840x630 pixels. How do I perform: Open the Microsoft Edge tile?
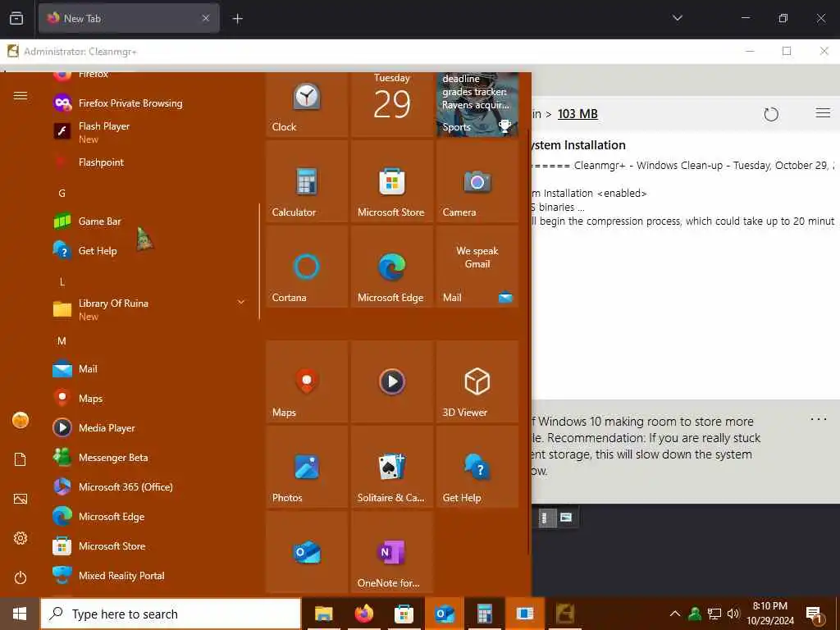pyautogui.click(x=391, y=267)
